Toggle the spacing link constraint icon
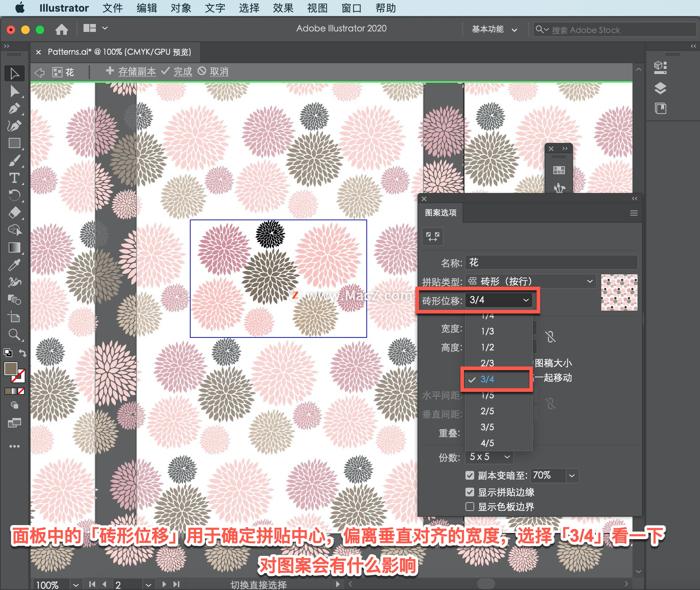This screenshot has width=700, height=590. coord(551,403)
